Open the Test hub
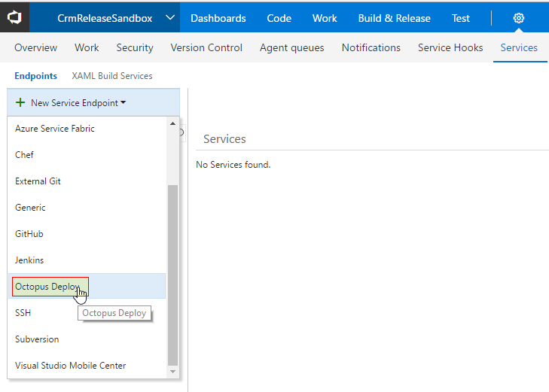Viewport: 549px width, 392px height. pyautogui.click(x=460, y=18)
